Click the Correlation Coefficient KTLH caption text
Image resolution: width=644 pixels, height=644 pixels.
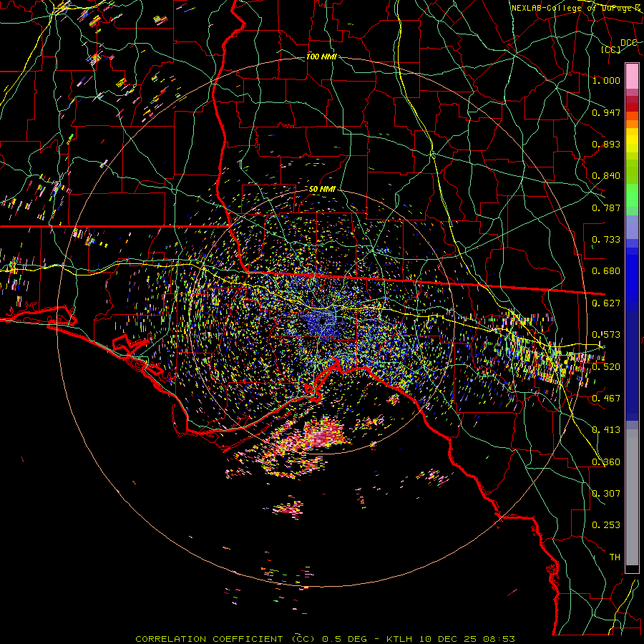click(325, 639)
